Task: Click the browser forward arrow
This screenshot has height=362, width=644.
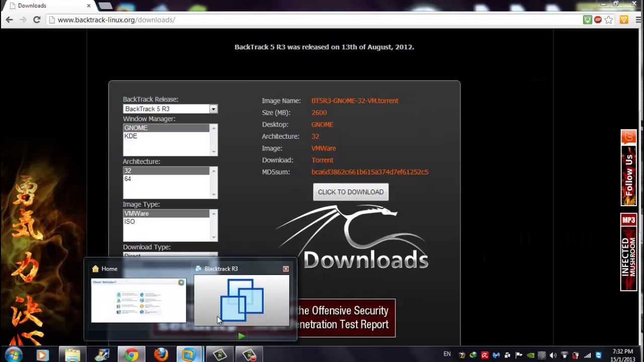Action: (x=23, y=20)
